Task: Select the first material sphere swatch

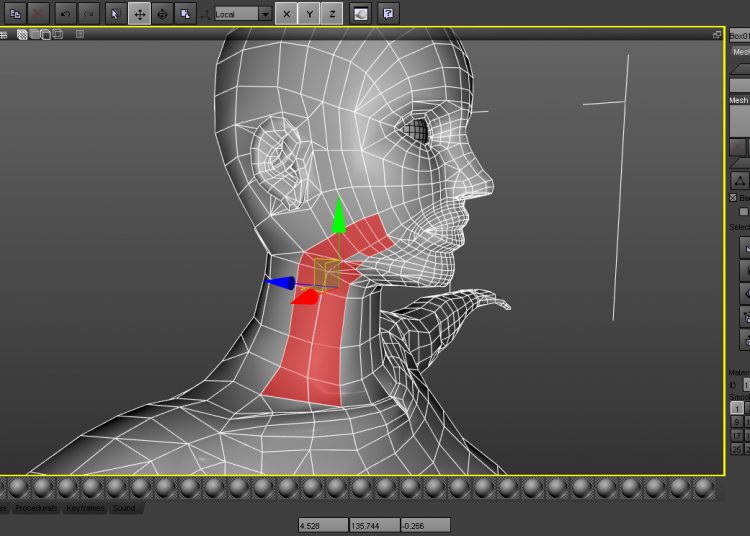Action: [18, 488]
